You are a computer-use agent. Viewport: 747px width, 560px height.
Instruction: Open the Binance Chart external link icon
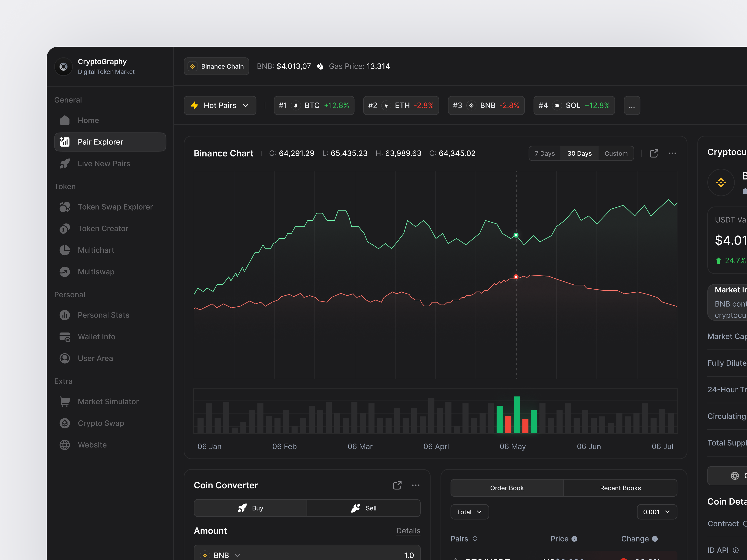[x=654, y=153]
